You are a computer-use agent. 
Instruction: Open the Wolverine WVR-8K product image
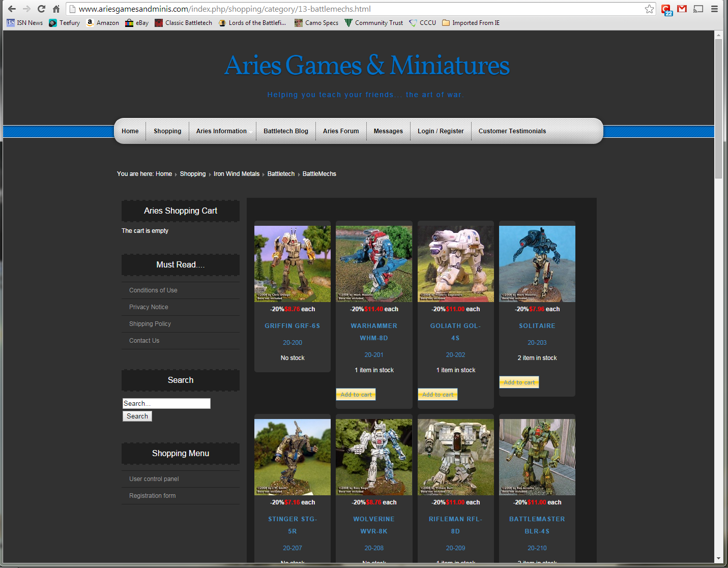pos(374,457)
